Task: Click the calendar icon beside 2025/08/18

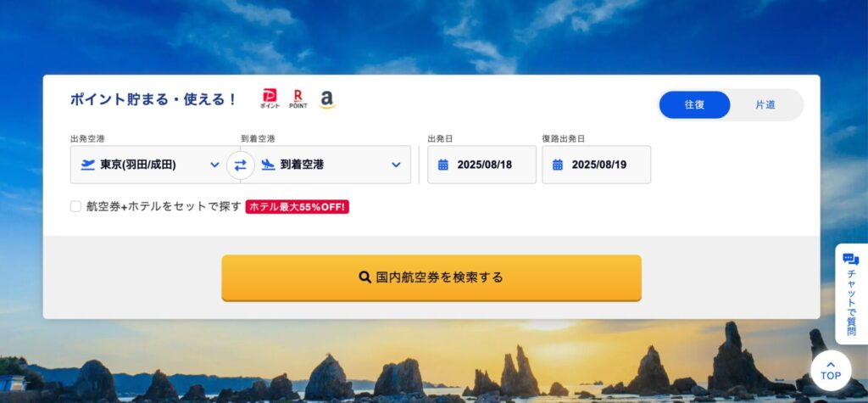Action: 442,165
